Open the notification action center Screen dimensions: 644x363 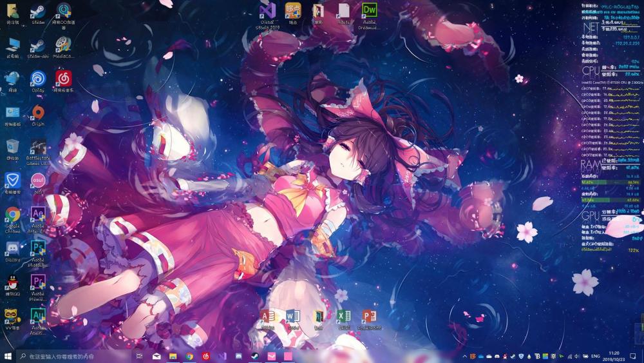click(633, 356)
